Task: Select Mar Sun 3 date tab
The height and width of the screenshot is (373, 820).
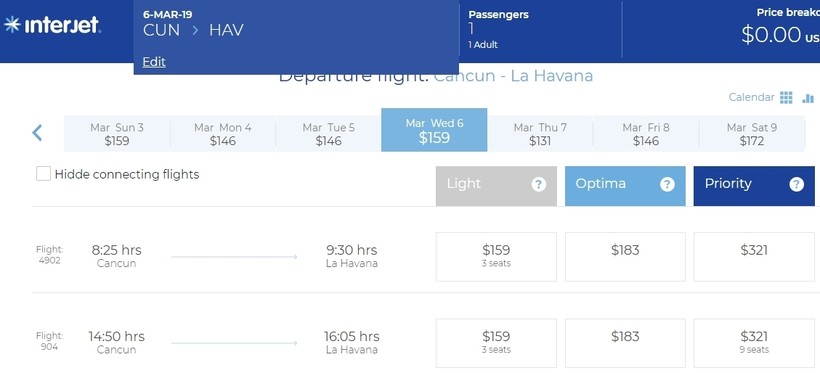Action: [x=117, y=134]
